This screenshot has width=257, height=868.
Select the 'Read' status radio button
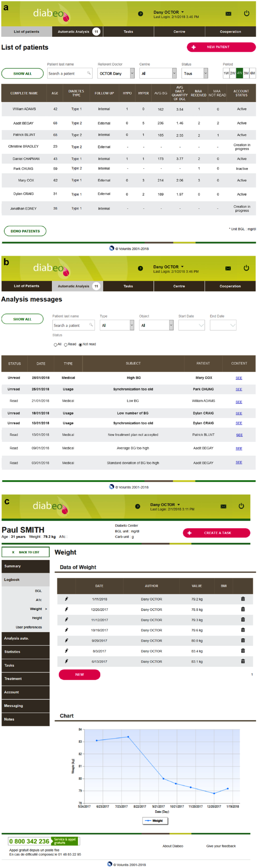[x=66, y=344]
